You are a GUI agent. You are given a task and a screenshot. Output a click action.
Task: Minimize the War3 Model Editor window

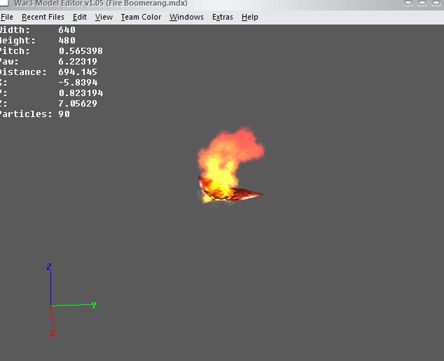point(408,2)
